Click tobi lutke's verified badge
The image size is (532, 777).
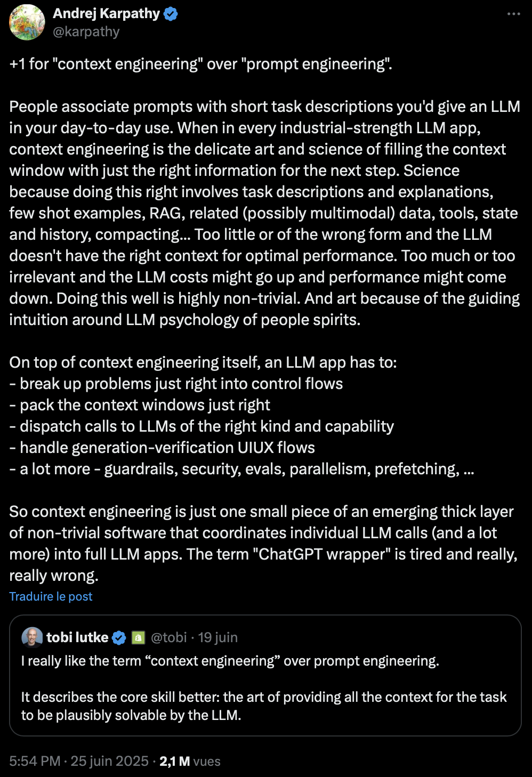click(x=119, y=637)
